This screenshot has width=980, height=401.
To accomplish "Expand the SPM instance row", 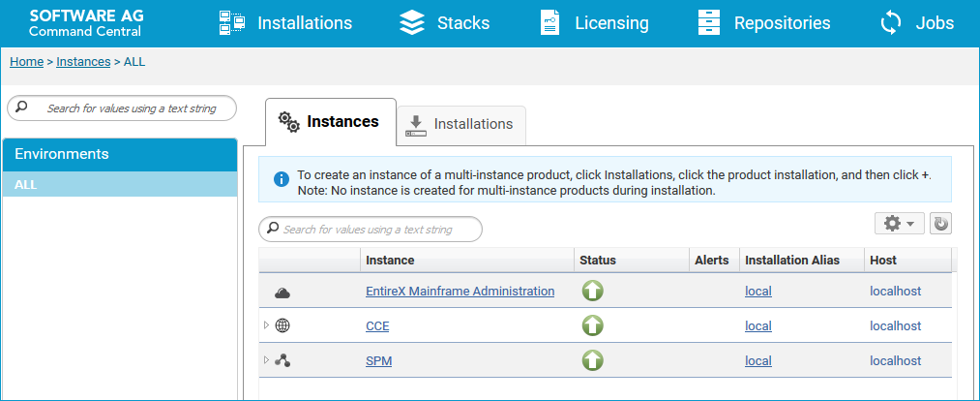I will coord(266,360).
